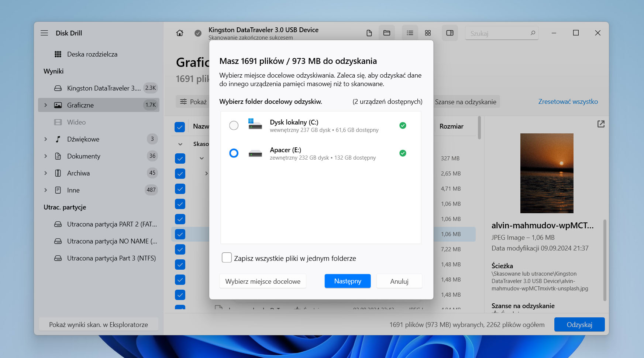Click Wybierz miejsce docelowe button
644x358 pixels.
point(263,281)
